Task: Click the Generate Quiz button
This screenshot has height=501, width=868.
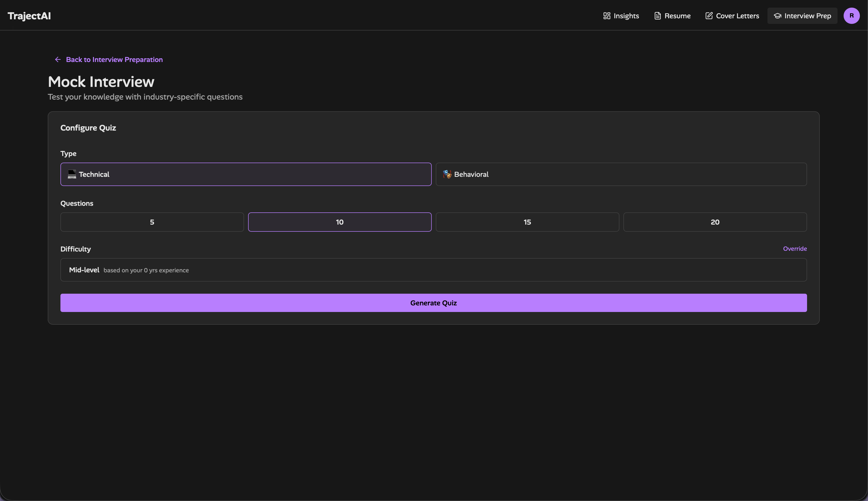Action: click(x=434, y=303)
